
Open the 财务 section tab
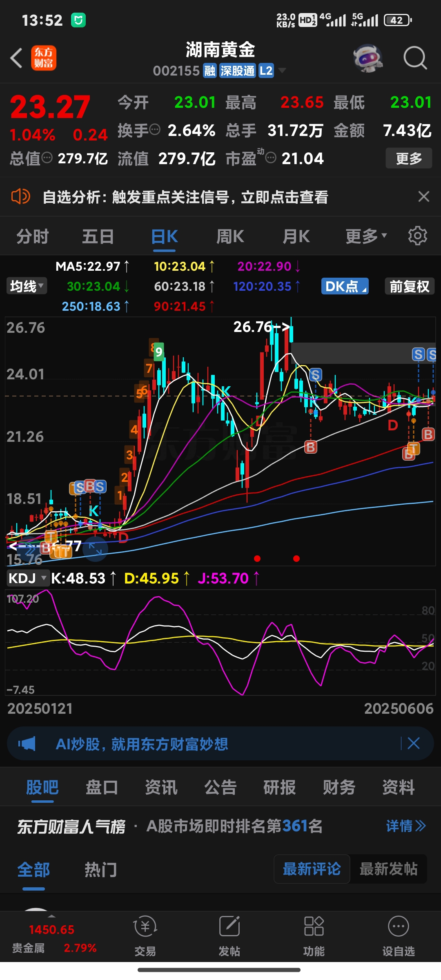(x=339, y=787)
